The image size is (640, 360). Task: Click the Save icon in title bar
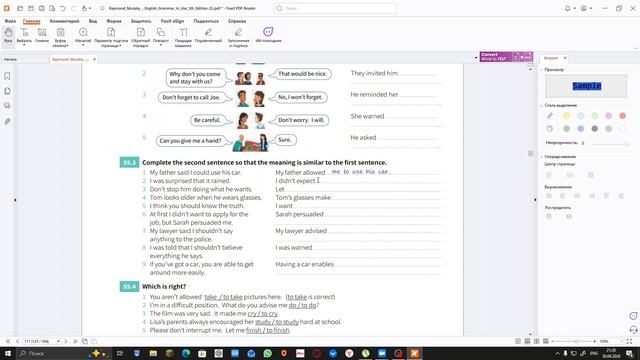coord(31,8)
